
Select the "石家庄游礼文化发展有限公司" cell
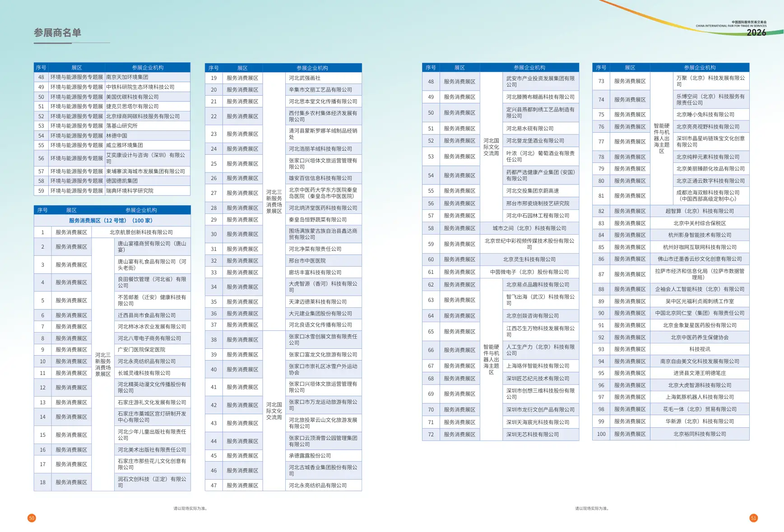(152, 402)
